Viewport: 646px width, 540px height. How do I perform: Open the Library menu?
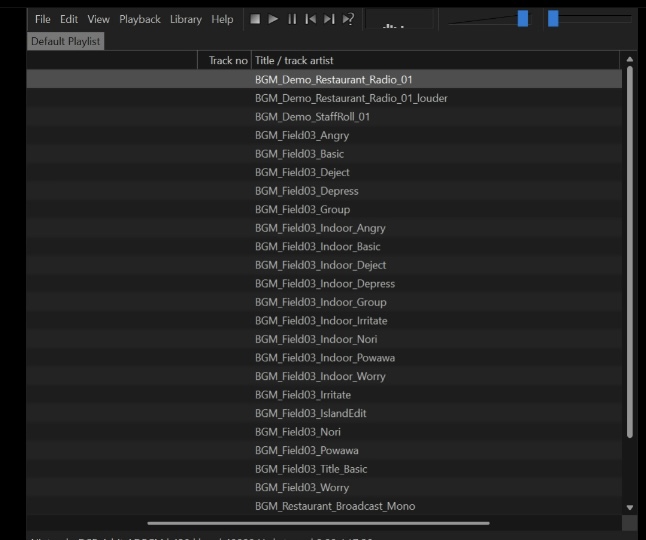point(186,19)
